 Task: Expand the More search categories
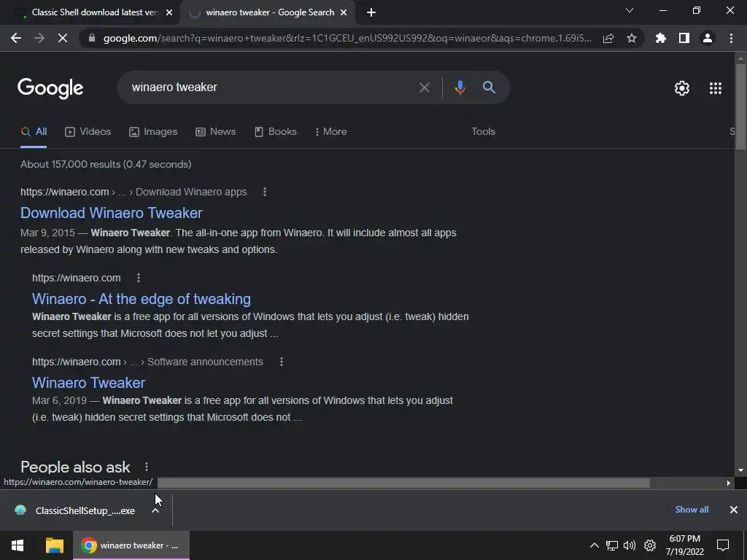330,132
